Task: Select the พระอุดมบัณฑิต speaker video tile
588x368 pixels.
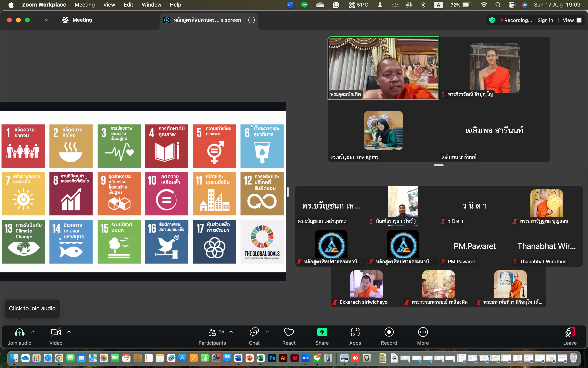Action: click(x=383, y=68)
